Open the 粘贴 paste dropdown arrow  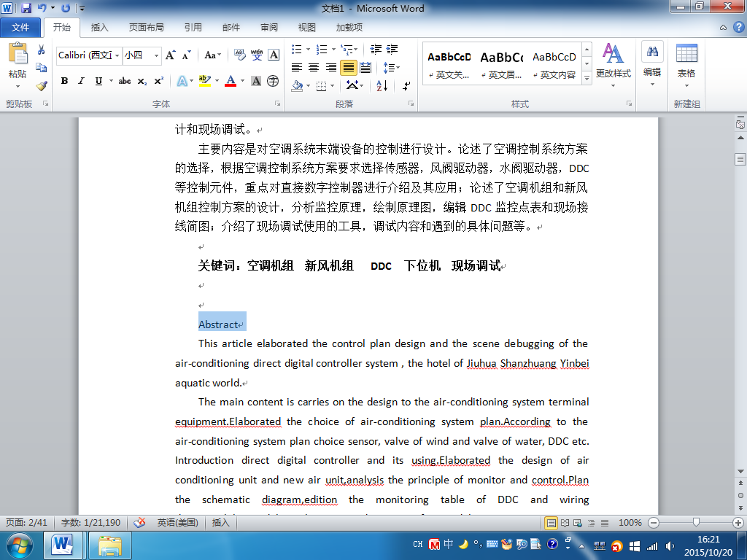(18, 86)
